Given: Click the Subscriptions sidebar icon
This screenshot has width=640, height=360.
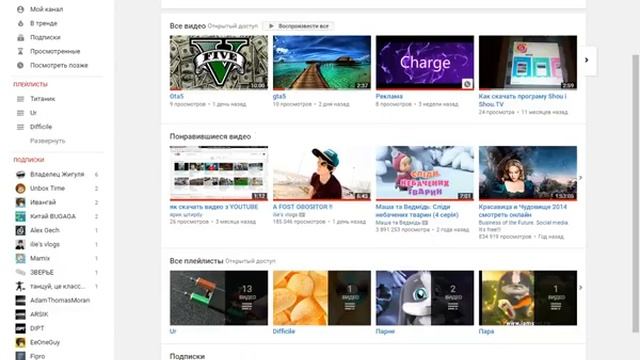Looking at the screenshot, I should [20, 38].
